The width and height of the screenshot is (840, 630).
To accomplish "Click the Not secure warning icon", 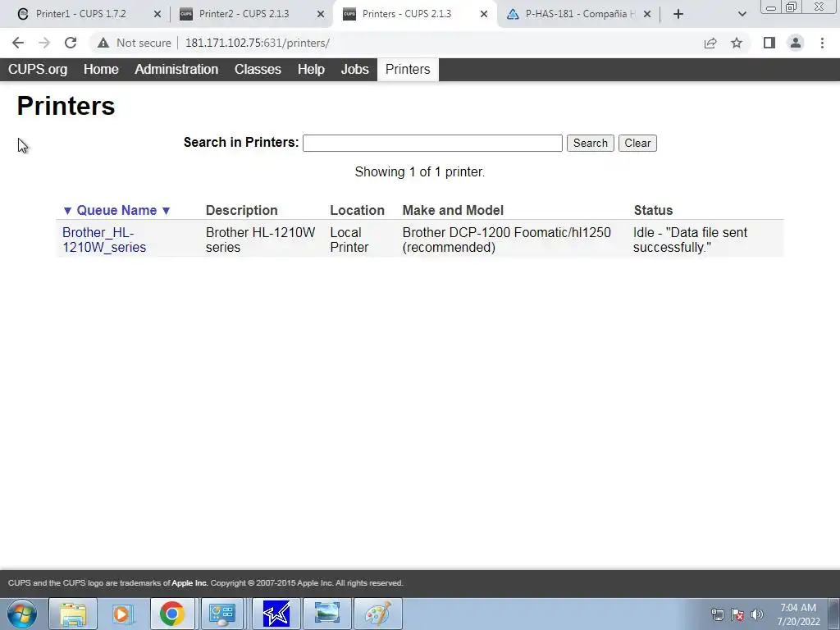I will click(x=103, y=43).
